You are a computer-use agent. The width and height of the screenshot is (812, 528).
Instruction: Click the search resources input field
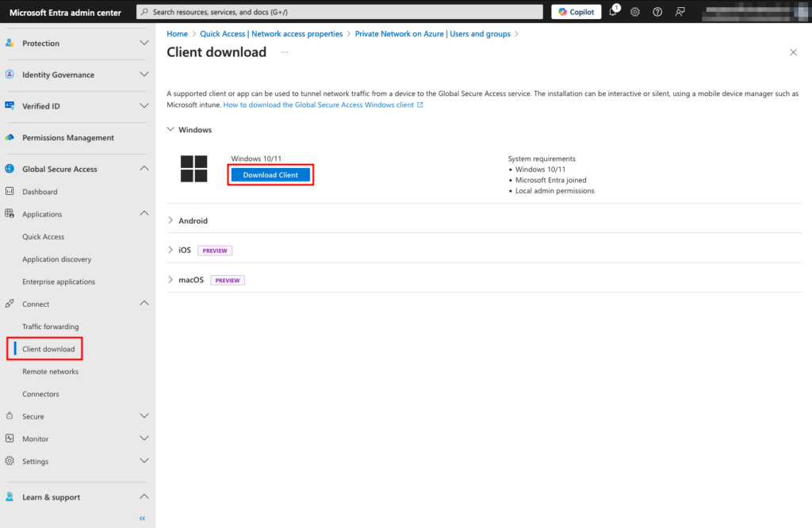point(339,11)
